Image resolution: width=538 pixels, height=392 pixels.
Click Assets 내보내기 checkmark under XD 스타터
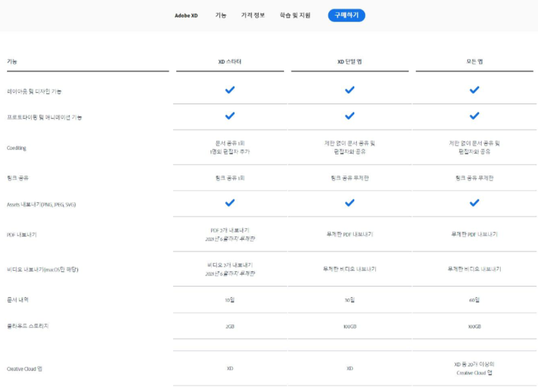pos(230,203)
